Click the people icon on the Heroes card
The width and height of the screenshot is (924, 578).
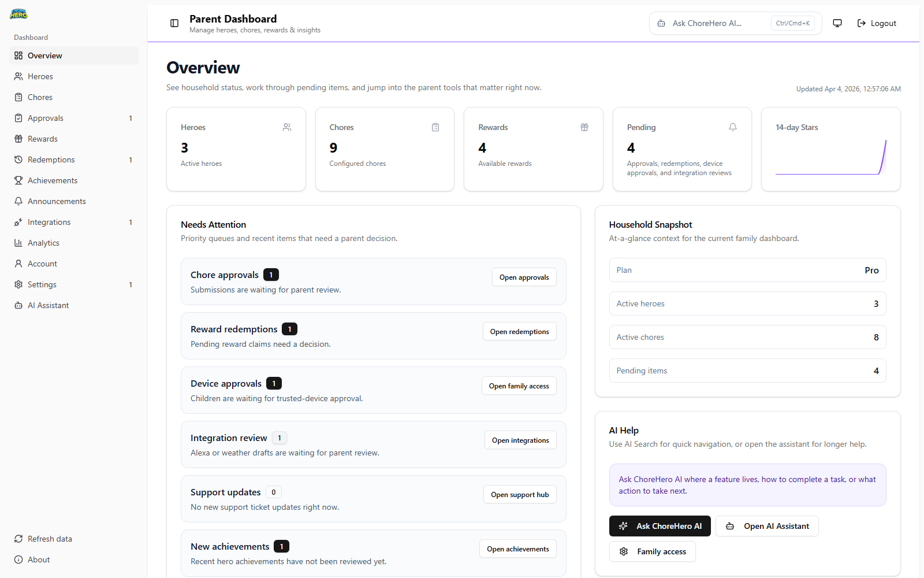click(286, 127)
